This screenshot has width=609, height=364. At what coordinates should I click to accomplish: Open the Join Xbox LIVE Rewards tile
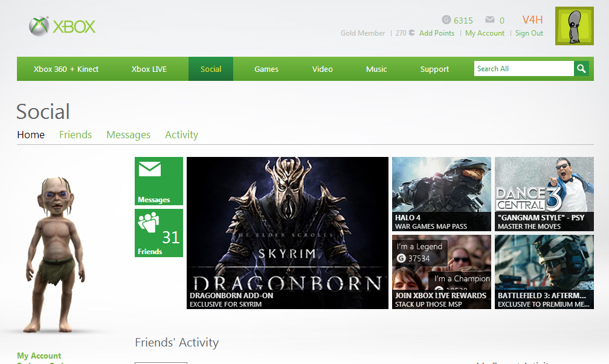click(442, 272)
